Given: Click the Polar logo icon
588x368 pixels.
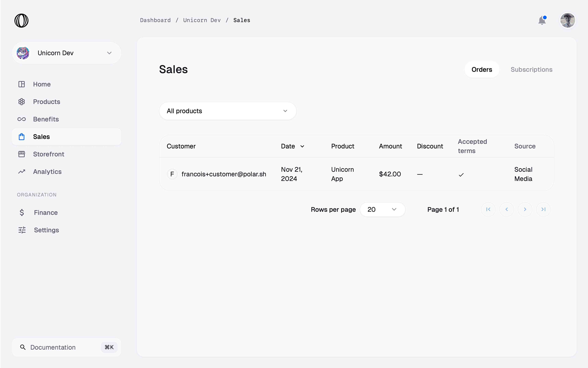Looking at the screenshot, I should (x=21, y=20).
